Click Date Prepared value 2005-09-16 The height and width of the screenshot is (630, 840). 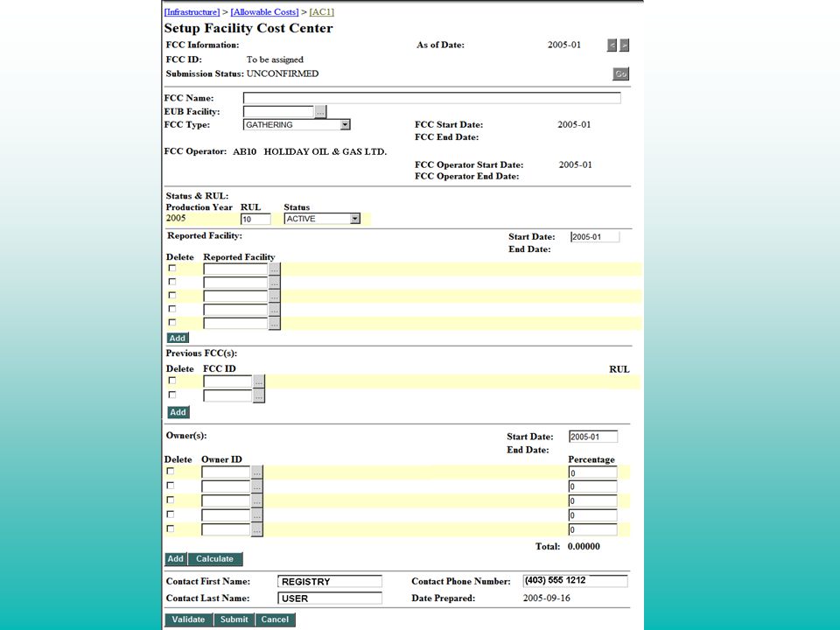click(546, 598)
